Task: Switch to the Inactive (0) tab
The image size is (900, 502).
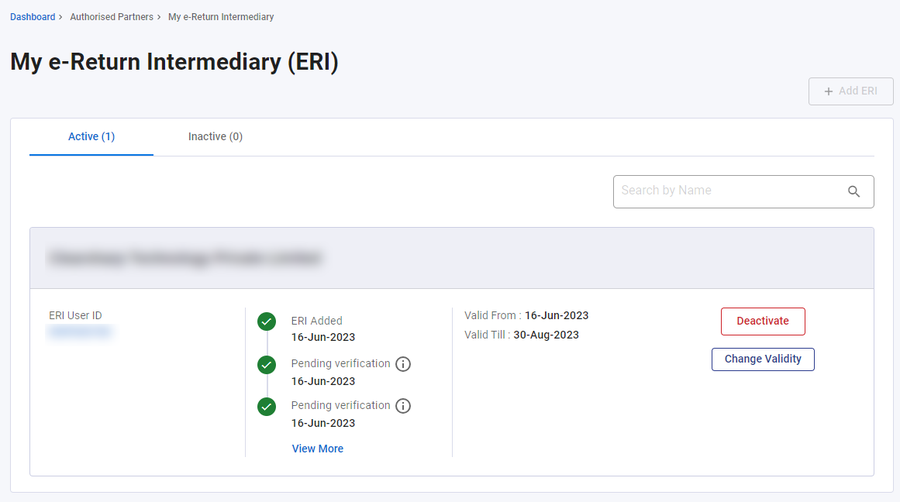Action: coord(215,137)
